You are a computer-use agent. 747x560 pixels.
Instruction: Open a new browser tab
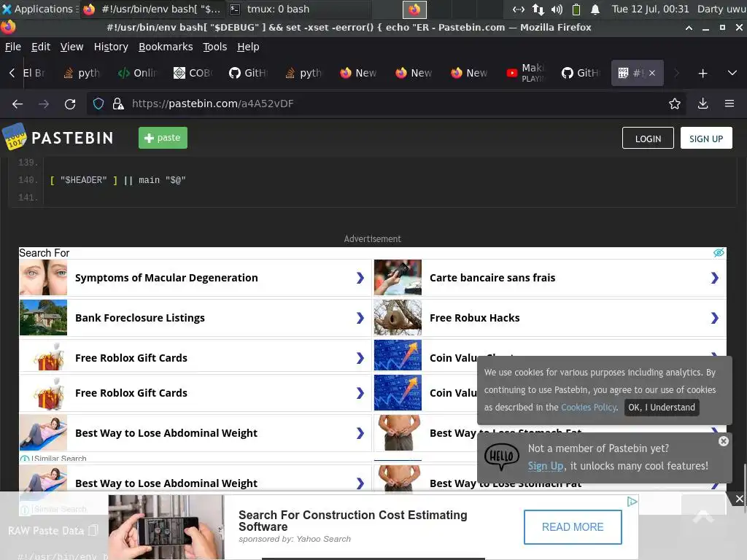click(703, 74)
